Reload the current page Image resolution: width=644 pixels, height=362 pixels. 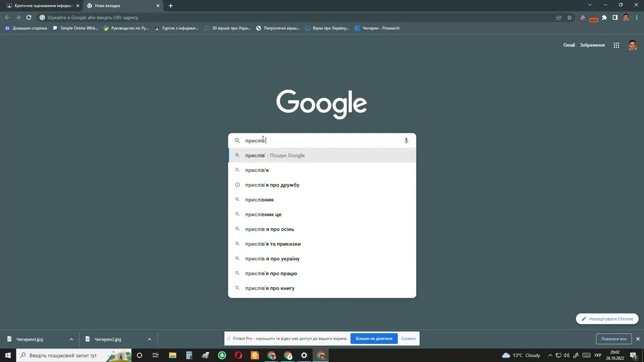coord(29,18)
